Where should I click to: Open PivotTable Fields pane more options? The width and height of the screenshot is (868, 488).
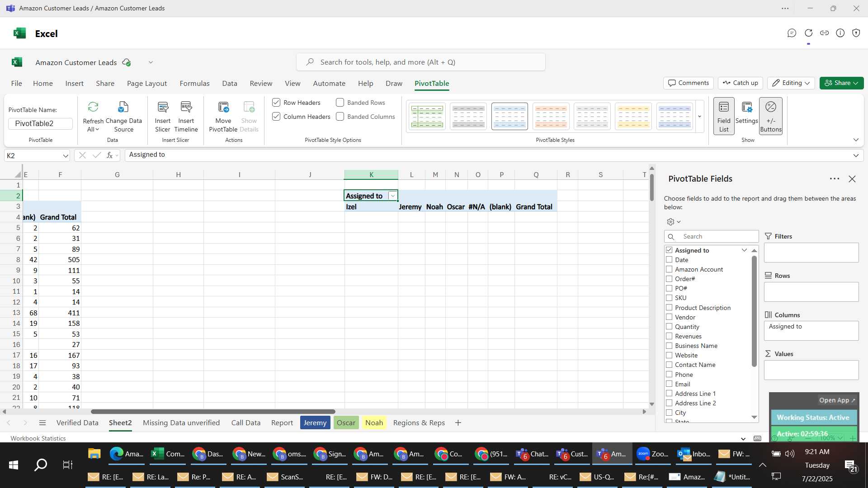pyautogui.click(x=835, y=179)
